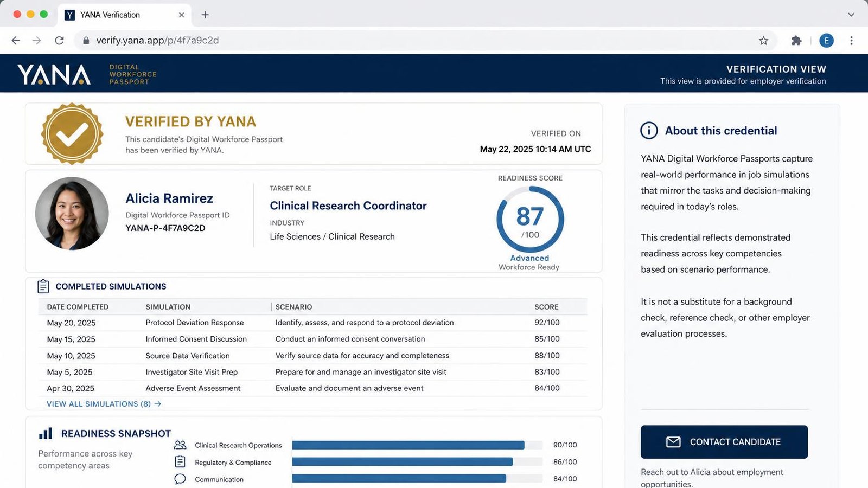Click the Regulatory & Compliance progress bar

(417, 462)
